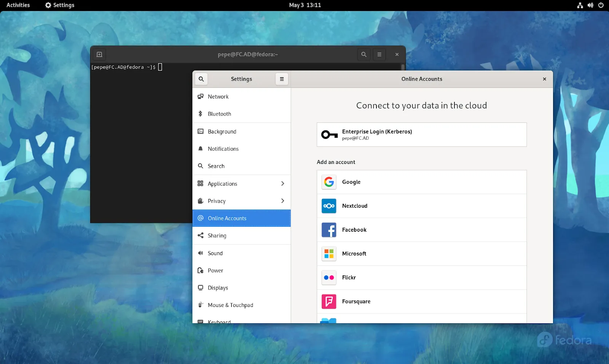Click the Foursquare logo icon

click(329, 302)
